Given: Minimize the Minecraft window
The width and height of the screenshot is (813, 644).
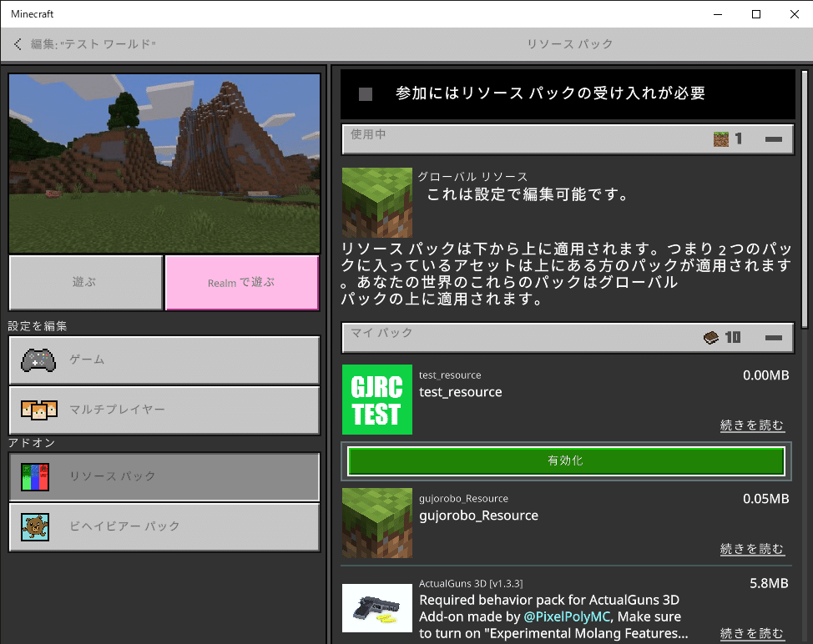Looking at the screenshot, I should tap(718, 14).
